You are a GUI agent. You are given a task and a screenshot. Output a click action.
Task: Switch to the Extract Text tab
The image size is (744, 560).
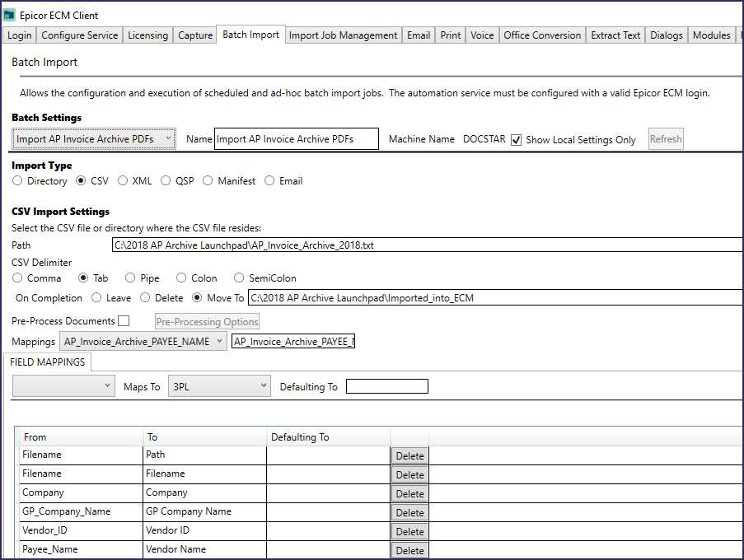[x=615, y=35]
